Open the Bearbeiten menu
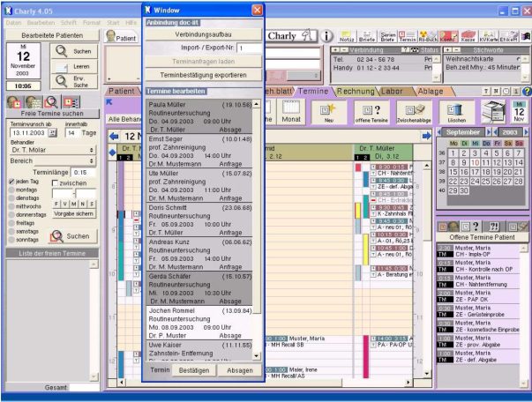Image resolution: width=532 pixels, height=402 pixels. tap(41, 23)
